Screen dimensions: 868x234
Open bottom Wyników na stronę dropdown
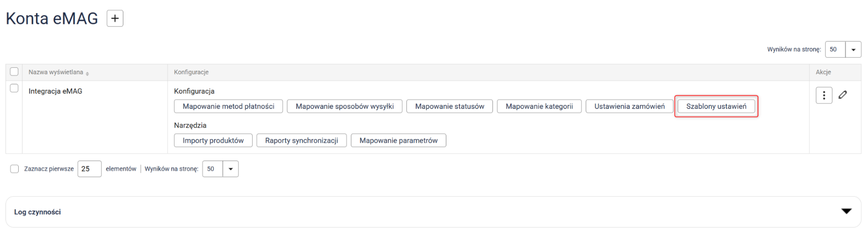tap(231, 169)
